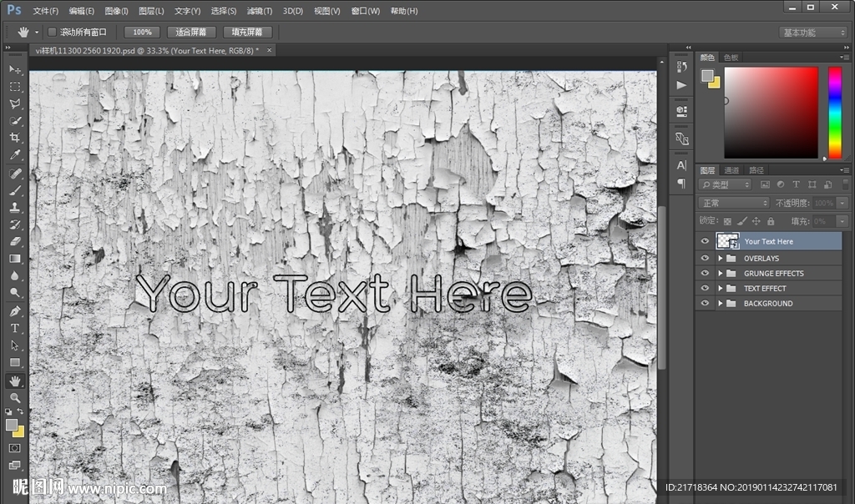The image size is (855, 504).
Task: Expand the OVERLAYS group
Action: point(721,259)
